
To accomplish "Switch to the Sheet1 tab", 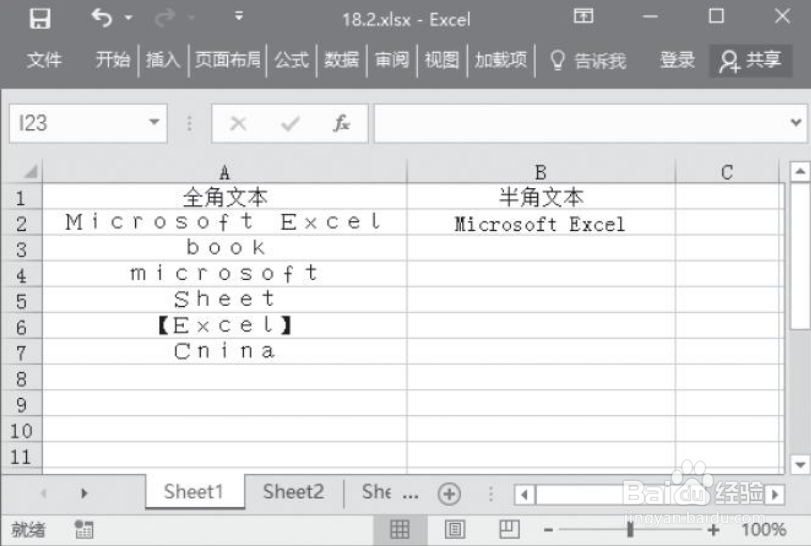I will [x=194, y=492].
